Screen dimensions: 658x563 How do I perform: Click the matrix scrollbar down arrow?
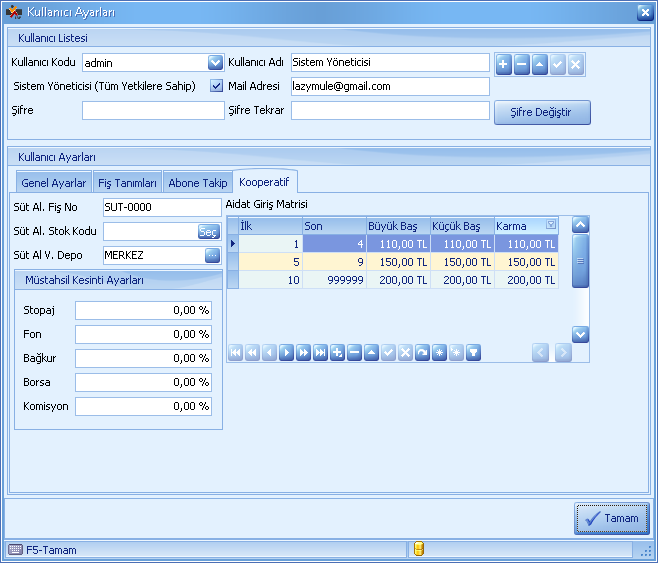tap(580, 334)
